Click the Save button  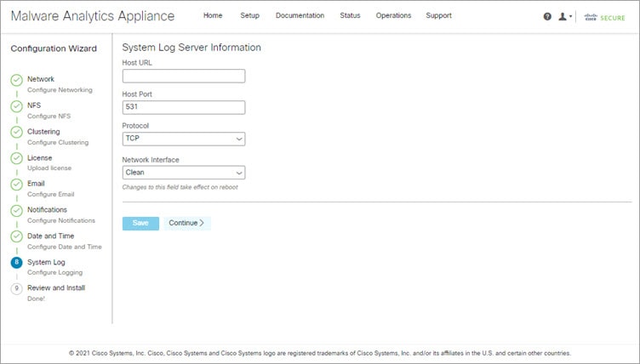pos(140,223)
